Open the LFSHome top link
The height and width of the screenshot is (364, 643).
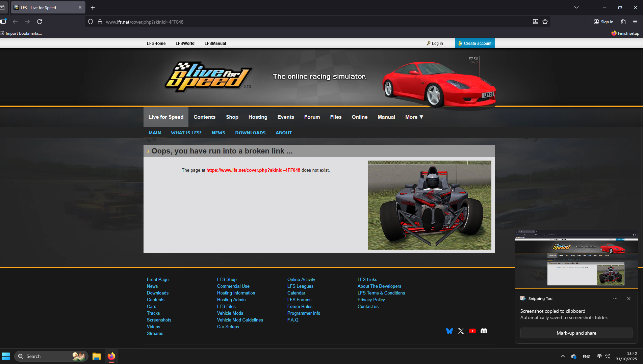click(156, 44)
